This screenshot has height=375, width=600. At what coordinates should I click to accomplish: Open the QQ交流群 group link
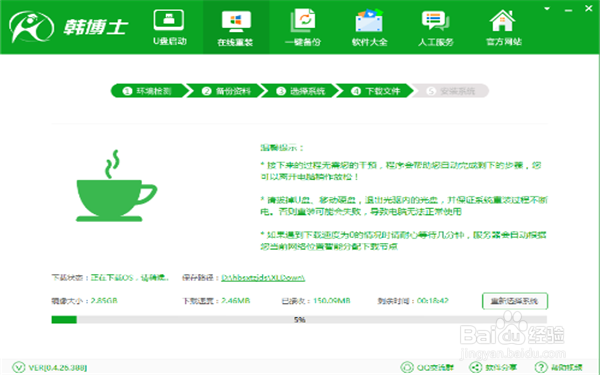pos(427,368)
